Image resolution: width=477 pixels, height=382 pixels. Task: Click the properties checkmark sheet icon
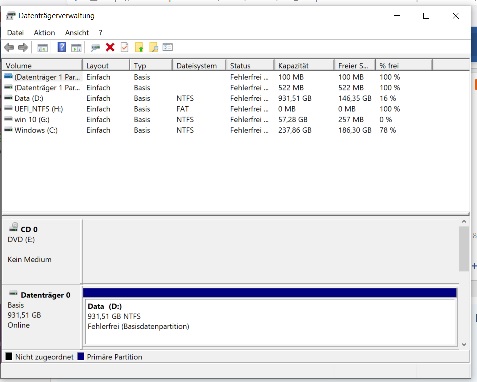(124, 47)
